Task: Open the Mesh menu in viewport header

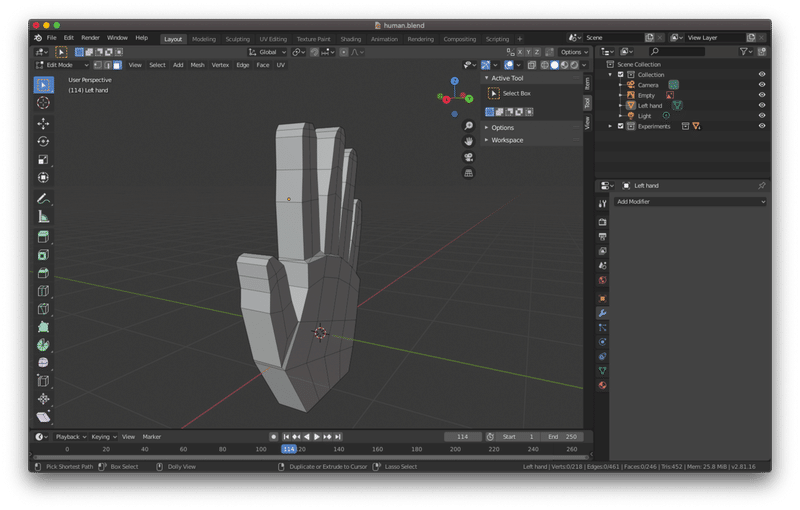Action: click(x=197, y=65)
